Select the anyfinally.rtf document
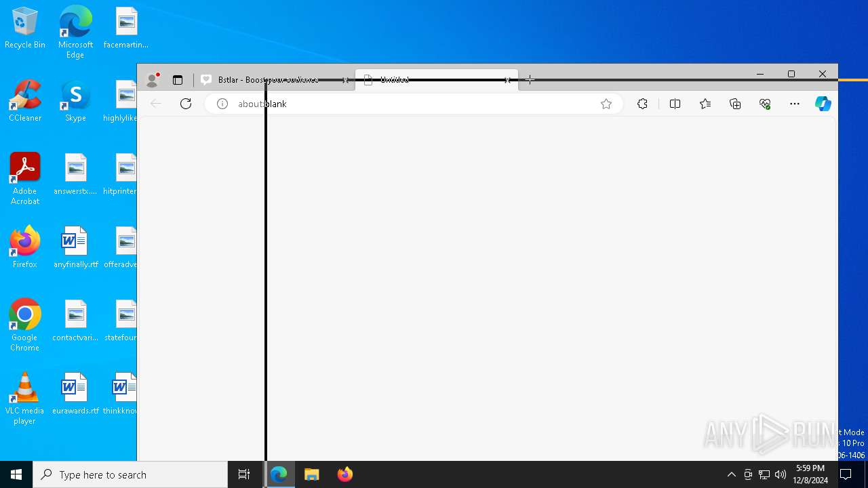 pos(75,248)
